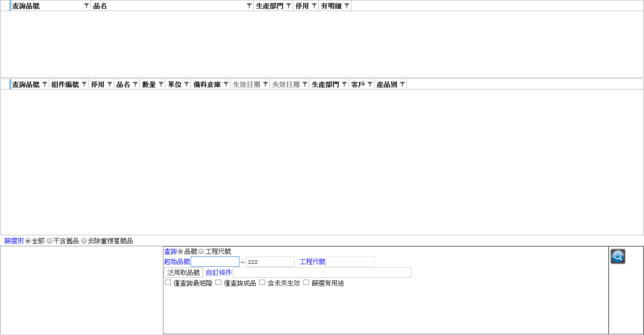Viewport: 644px width, 335px height.
Task: Open filter for lower grid 查詢品號 column
Action: [x=45, y=84]
